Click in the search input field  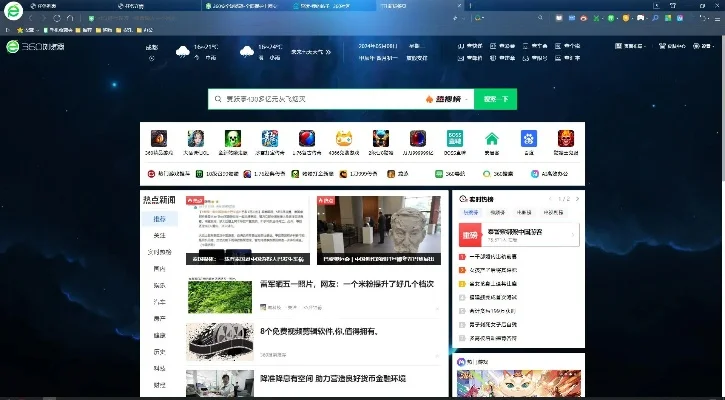coord(310,99)
